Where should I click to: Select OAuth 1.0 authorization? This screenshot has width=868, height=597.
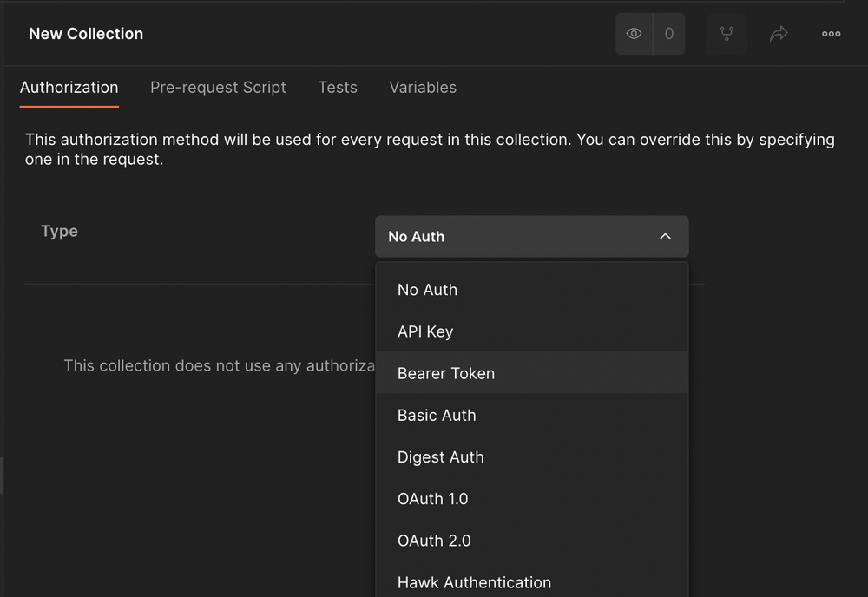coord(432,499)
